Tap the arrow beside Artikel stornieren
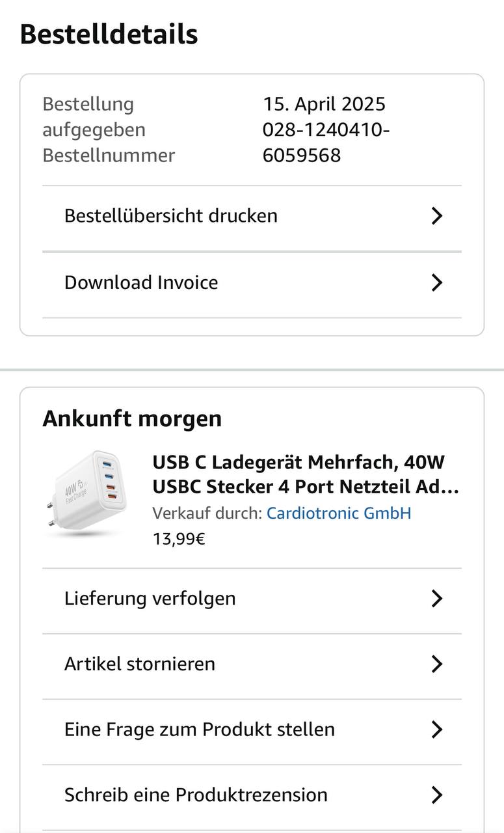This screenshot has width=504, height=833. [437, 664]
